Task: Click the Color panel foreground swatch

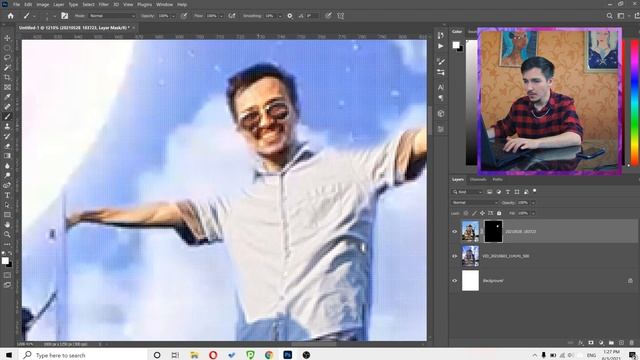Action: pyautogui.click(x=456, y=45)
